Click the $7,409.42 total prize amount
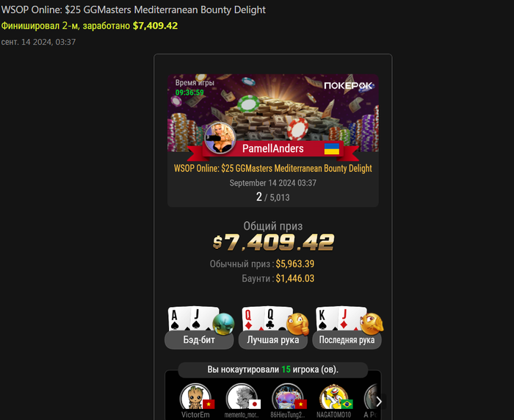Screen dimensions: 514x420 273,242
